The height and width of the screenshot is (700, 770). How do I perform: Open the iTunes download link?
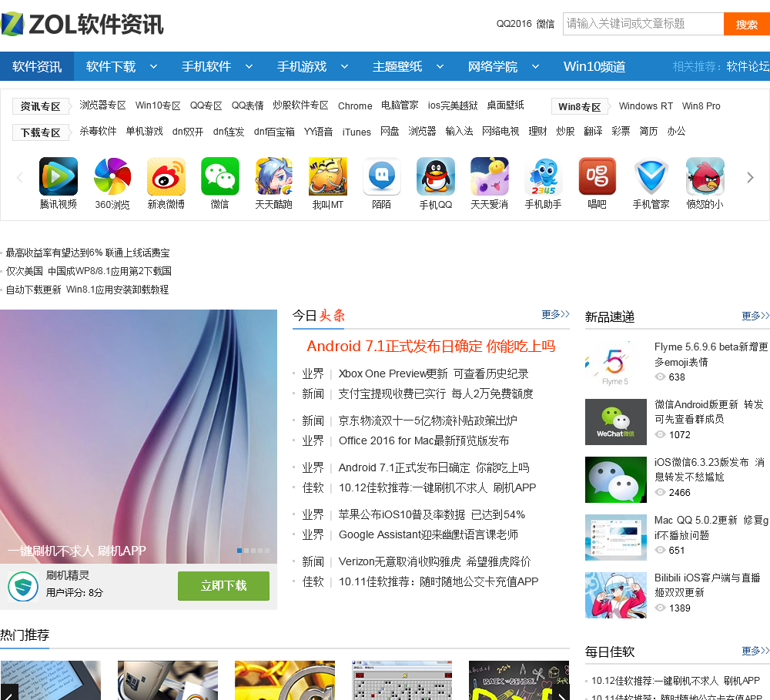pos(357,132)
